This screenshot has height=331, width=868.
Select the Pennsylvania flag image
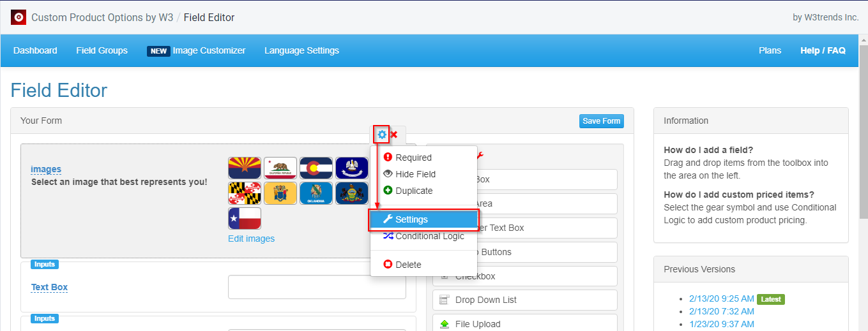click(352, 193)
